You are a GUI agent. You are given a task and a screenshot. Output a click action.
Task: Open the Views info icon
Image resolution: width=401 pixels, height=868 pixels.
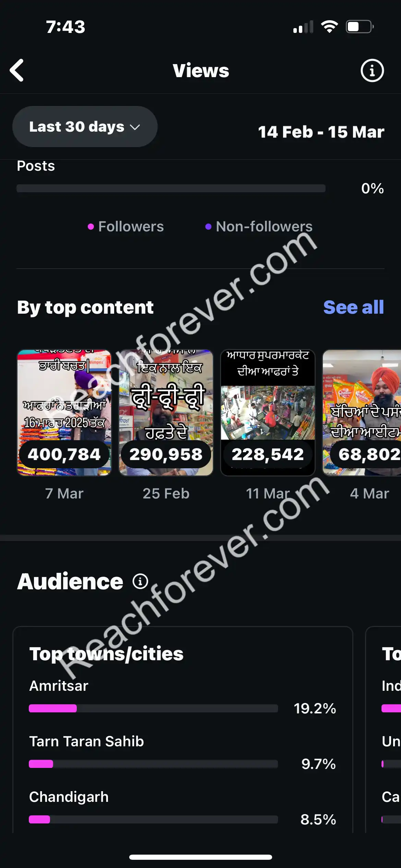pos(372,71)
